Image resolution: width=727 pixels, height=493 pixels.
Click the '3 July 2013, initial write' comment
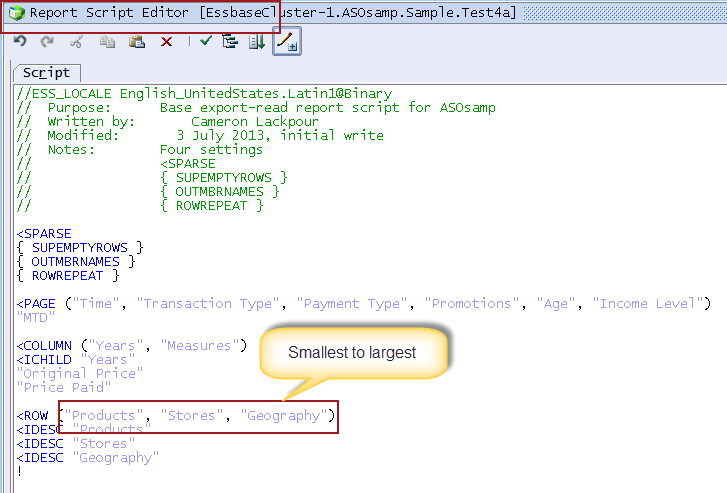pos(280,135)
